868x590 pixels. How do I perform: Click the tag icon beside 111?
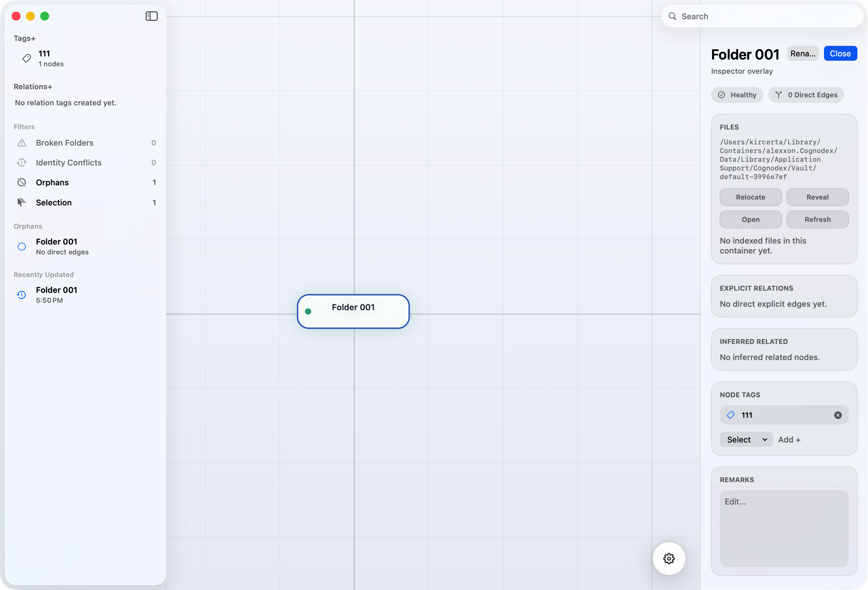[27, 58]
